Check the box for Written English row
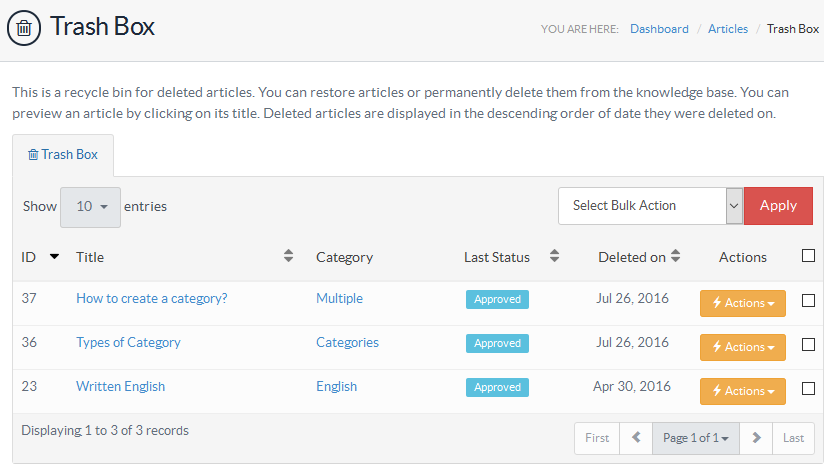 point(808,388)
